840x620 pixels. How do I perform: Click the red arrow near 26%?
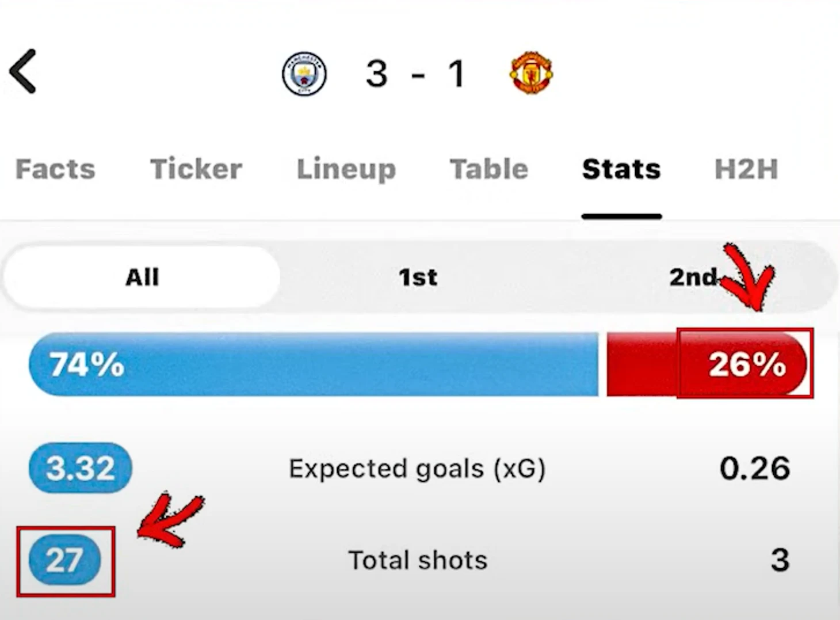747,277
